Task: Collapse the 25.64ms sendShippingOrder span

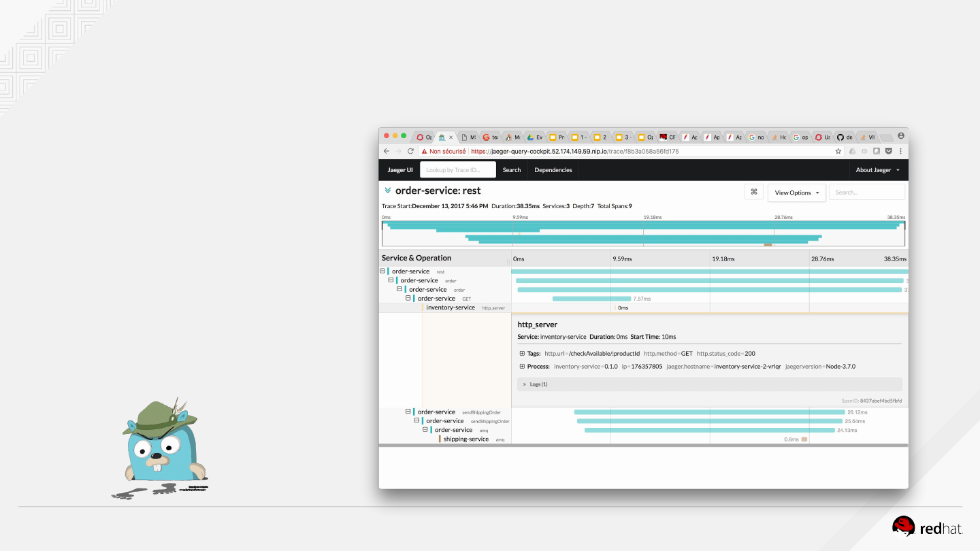Action: [417, 421]
